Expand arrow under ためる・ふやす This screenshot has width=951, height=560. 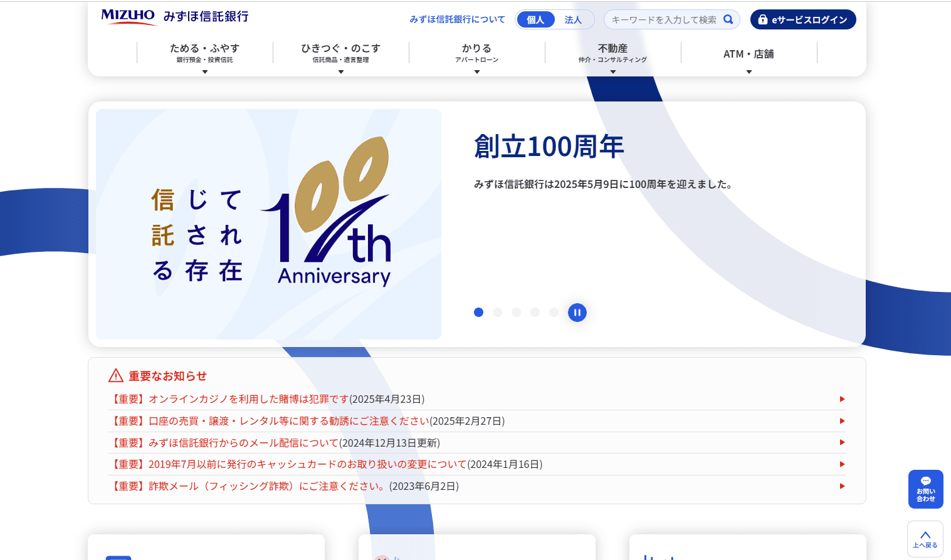coord(205,72)
